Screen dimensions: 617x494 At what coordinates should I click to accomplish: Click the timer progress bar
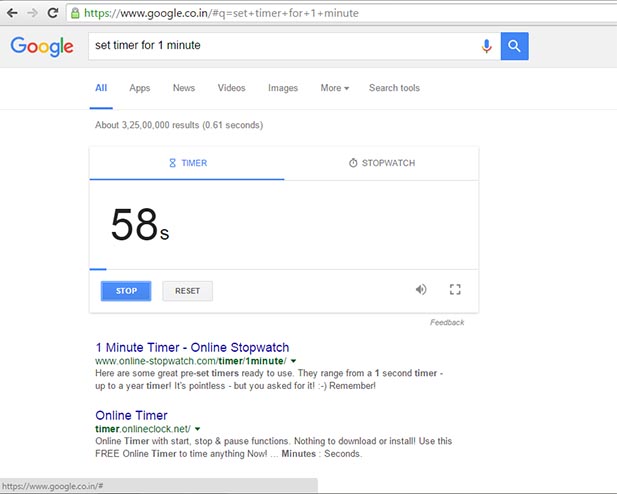(284, 269)
